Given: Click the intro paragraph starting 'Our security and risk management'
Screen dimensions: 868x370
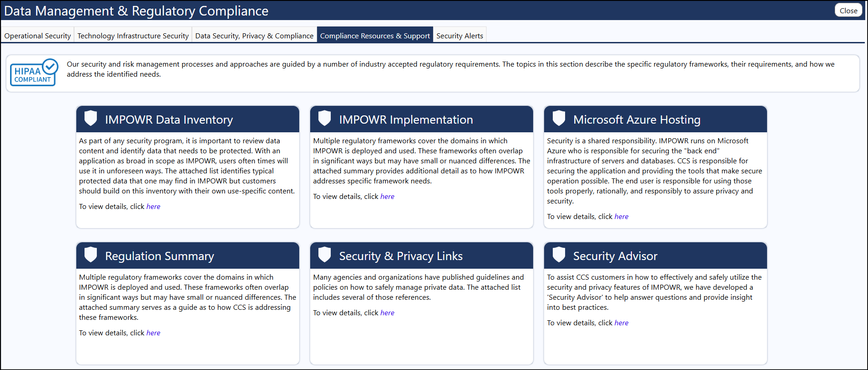Looking at the screenshot, I should 451,69.
